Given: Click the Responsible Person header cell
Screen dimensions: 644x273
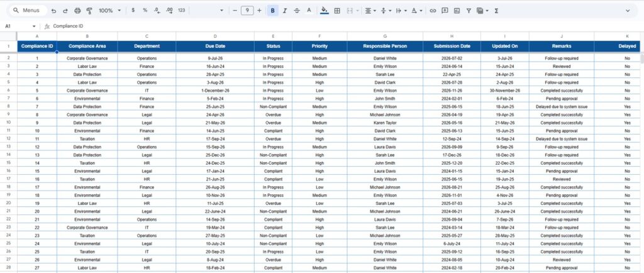Looking at the screenshot, I should pos(385,47).
